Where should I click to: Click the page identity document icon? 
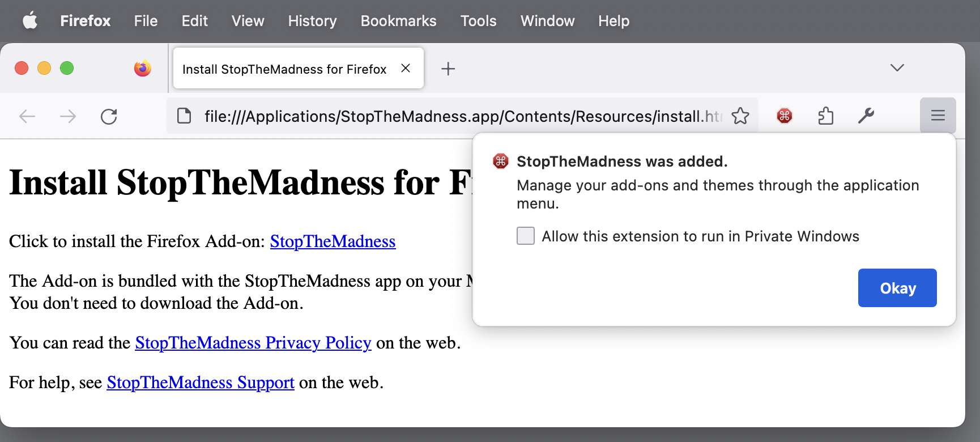tap(184, 116)
